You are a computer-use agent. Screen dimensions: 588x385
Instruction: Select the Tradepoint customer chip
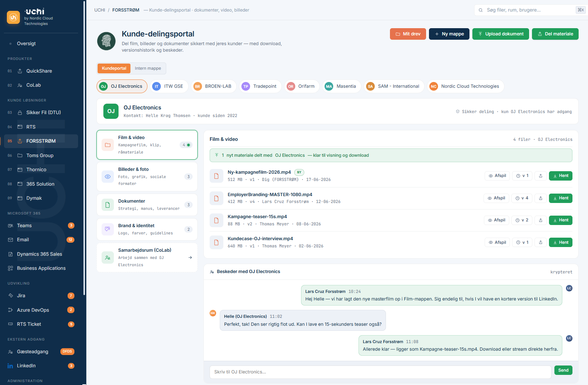[260, 86]
